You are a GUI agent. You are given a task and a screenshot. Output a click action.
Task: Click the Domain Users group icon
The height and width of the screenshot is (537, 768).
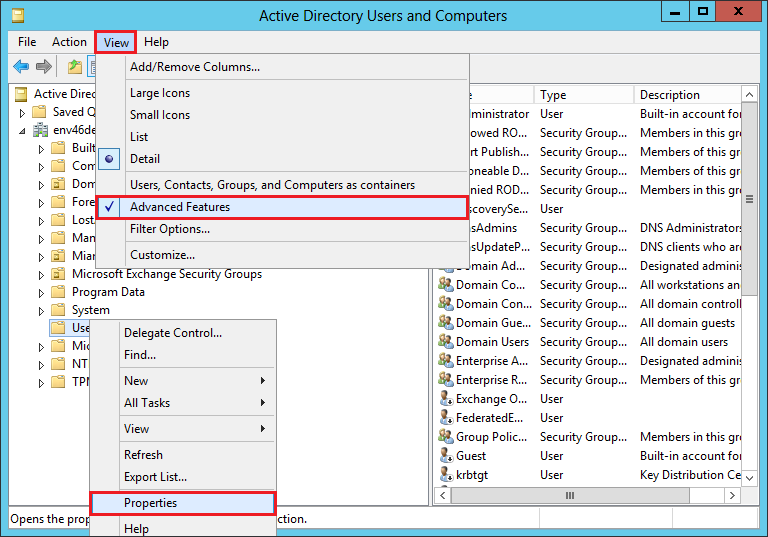coord(446,342)
